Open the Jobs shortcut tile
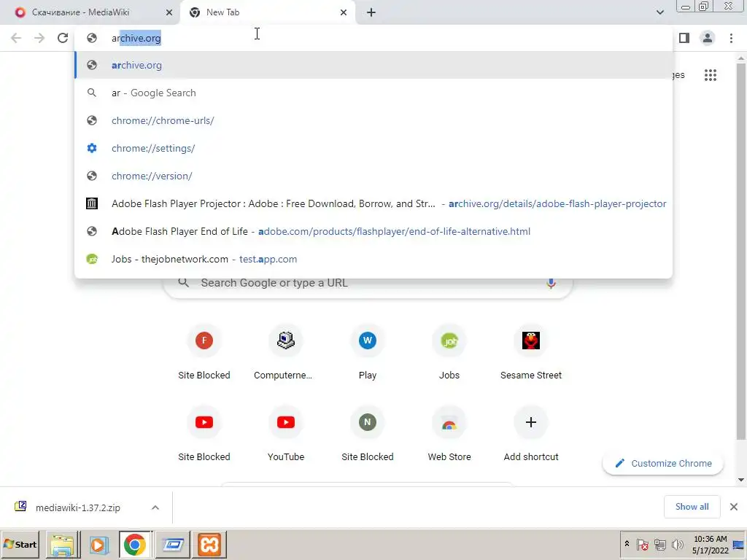This screenshot has height=560, width=747. [x=449, y=354]
